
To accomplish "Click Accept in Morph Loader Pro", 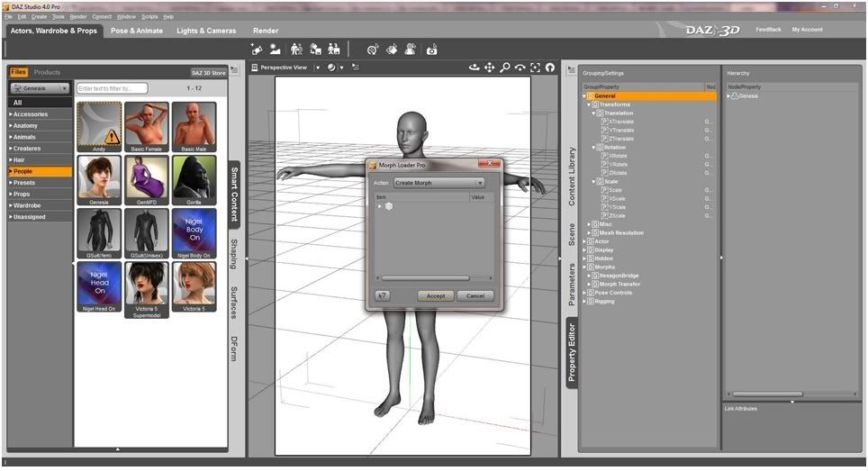I will point(436,296).
